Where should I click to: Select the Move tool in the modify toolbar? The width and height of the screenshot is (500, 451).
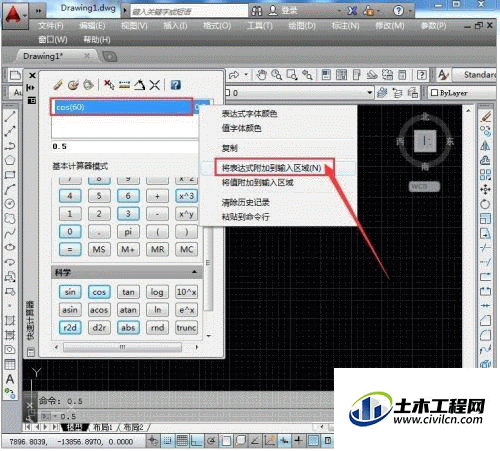485,189
